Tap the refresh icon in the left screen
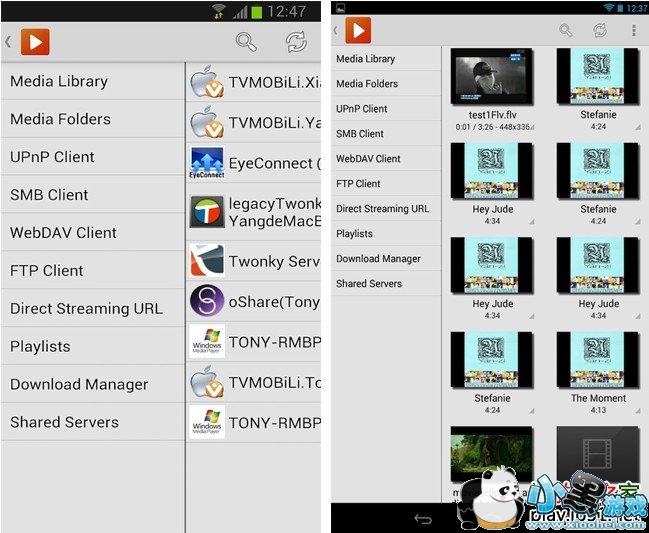 [296, 42]
